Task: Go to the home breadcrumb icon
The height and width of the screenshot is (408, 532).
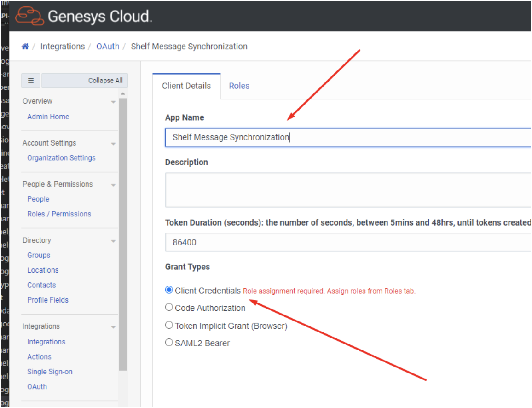Action: coord(25,47)
